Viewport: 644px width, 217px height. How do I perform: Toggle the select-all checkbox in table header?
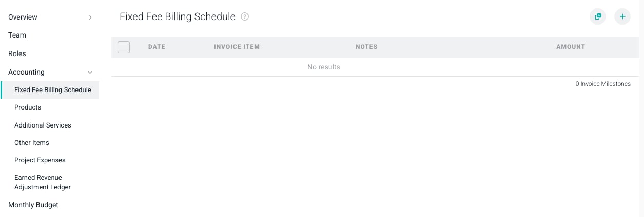point(124,47)
